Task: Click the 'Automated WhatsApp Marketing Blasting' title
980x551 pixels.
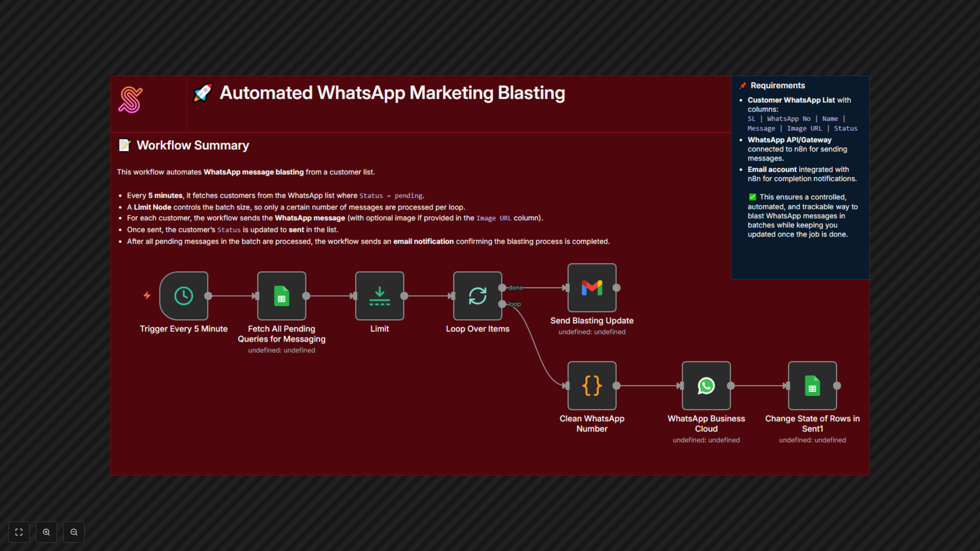Action: click(x=392, y=93)
